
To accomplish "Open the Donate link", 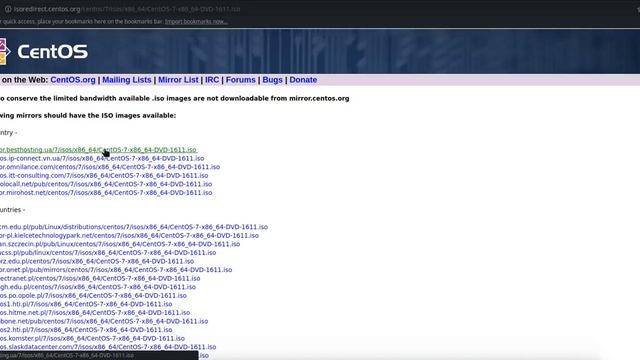I will pos(303,80).
